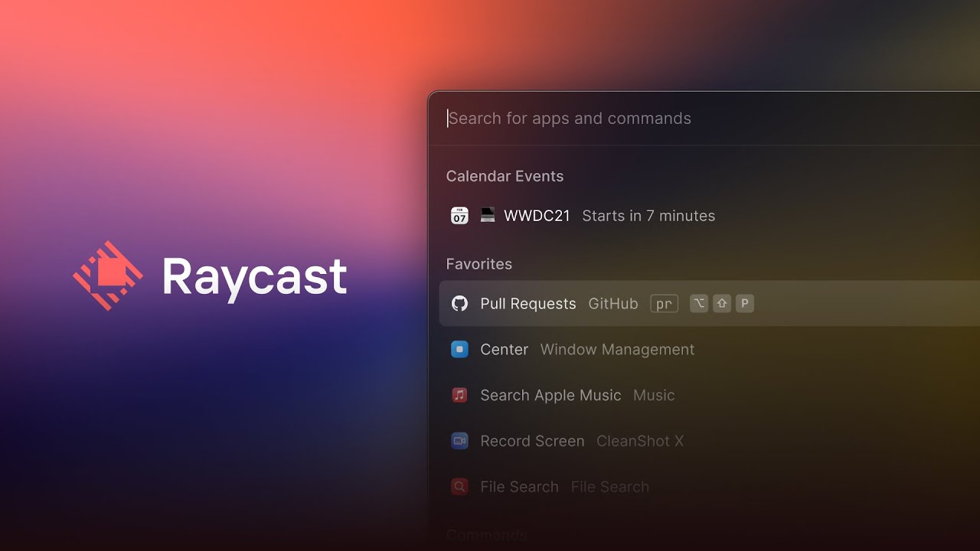Click the Apple Music icon beside Search Apple Music
The image size is (980, 551).
pyautogui.click(x=459, y=395)
